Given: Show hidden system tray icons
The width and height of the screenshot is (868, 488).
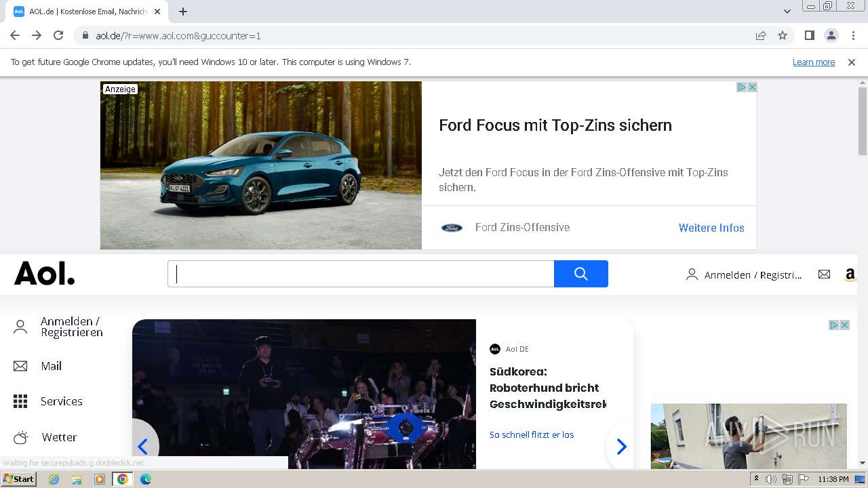Looking at the screenshot, I should pos(756,479).
